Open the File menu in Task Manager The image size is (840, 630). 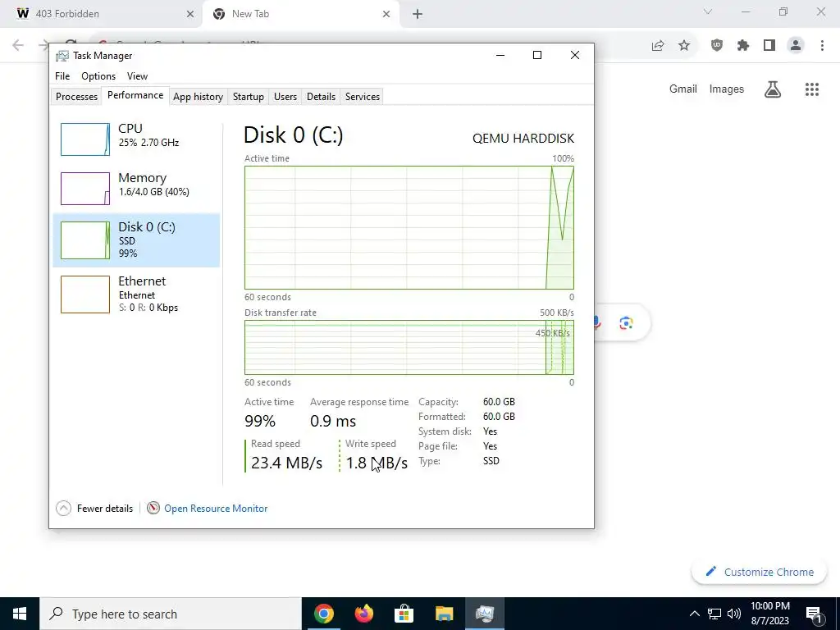click(62, 76)
